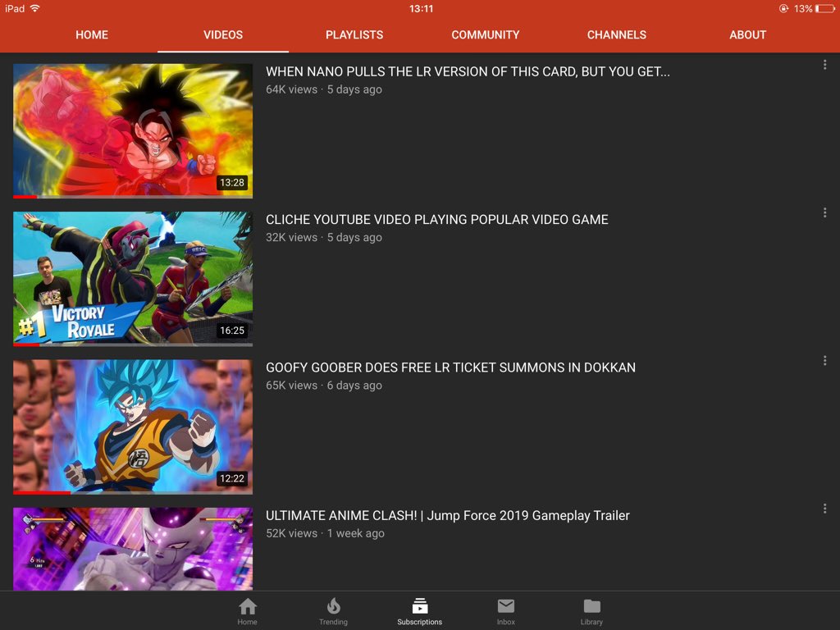Open the Subscriptions icon
Viewport: 840px width, 630px height.
tap(420, 606)
